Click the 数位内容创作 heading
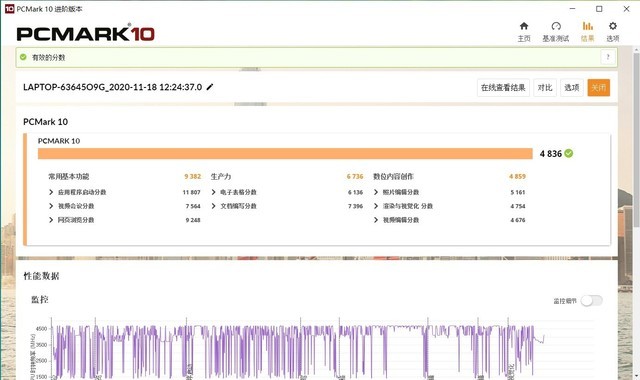This screenshot has height=380, width=640. pyautogui.click(x=393, y=176)
